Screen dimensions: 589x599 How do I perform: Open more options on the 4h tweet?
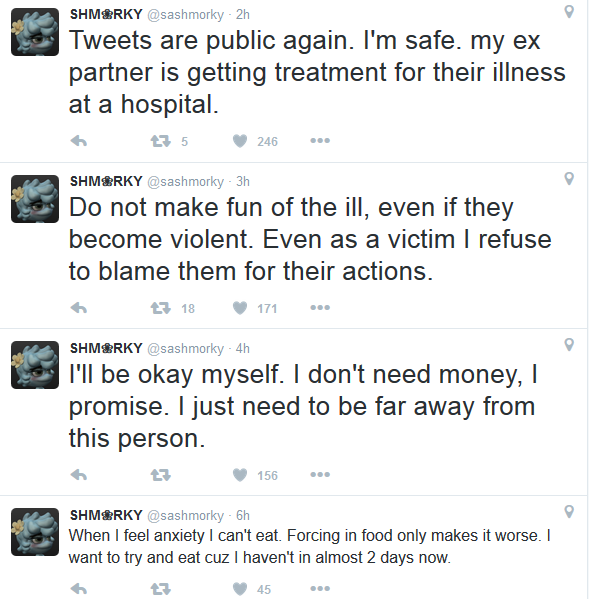click(320, 474)
